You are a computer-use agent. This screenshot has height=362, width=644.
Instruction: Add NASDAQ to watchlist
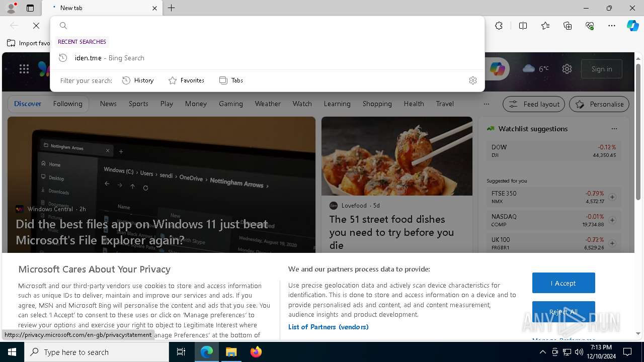pos(612,220)
